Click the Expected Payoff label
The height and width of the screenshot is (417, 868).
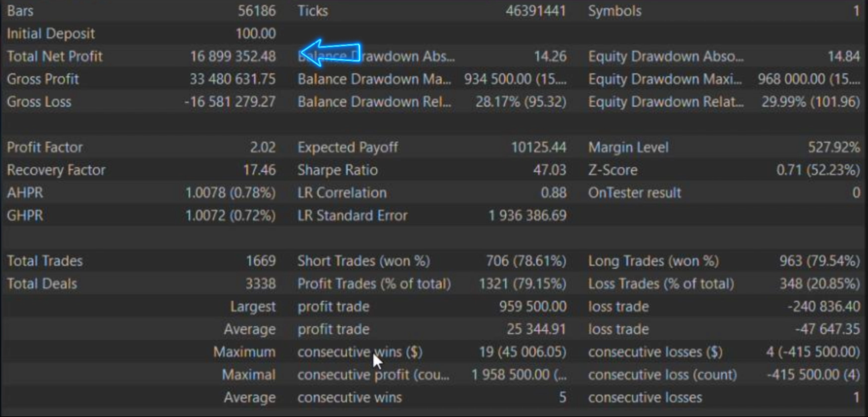[x=348, y=147]
